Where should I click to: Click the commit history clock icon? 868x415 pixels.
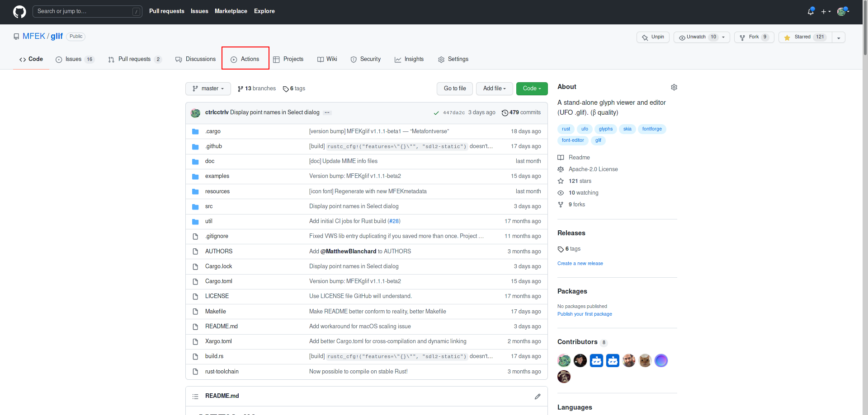505,113
